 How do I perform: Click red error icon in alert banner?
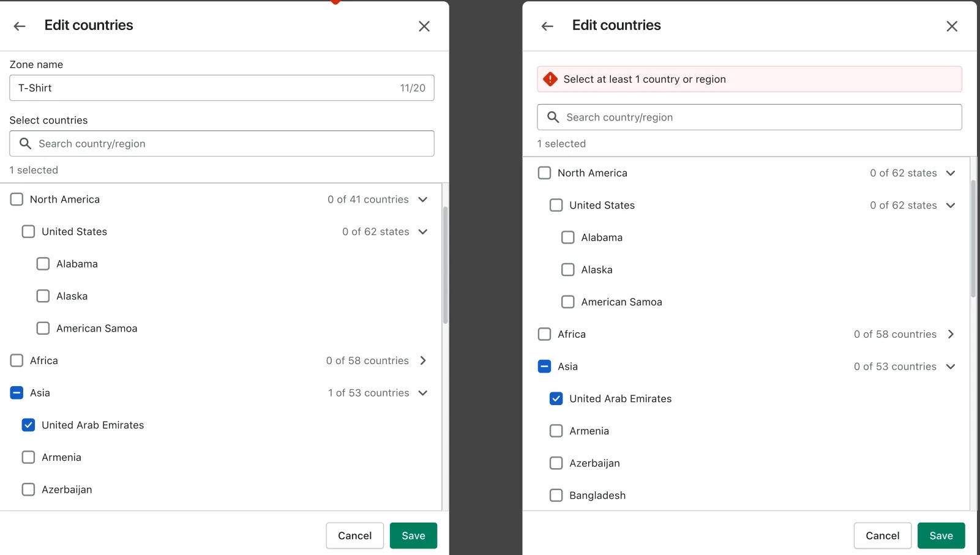[x=550, y=79]
